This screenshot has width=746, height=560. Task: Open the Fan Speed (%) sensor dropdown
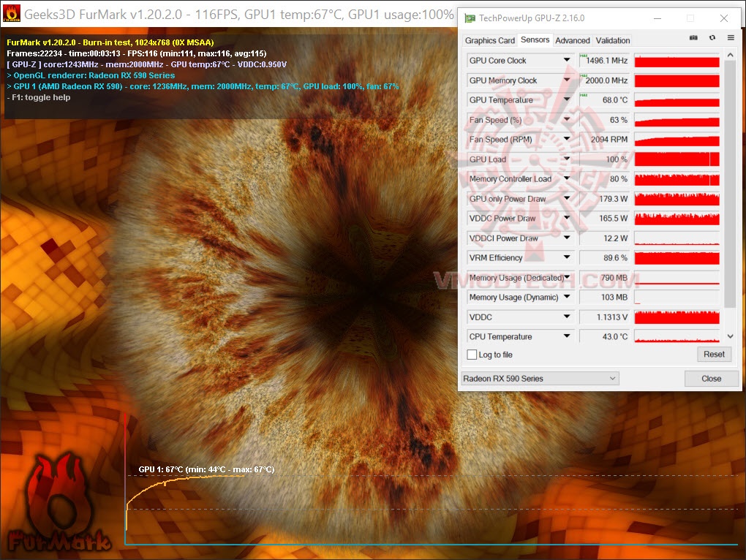(x=567, y=120)
